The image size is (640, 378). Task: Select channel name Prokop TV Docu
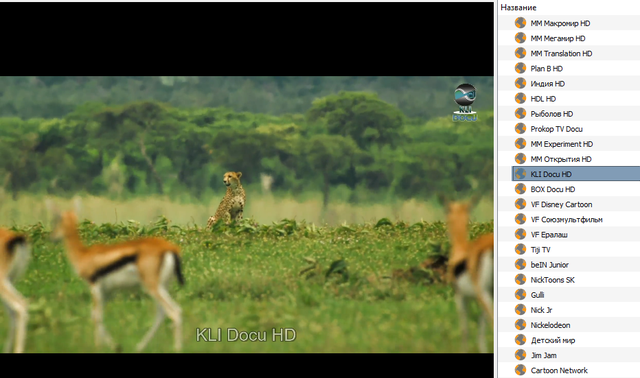click(x=557, y=129)
